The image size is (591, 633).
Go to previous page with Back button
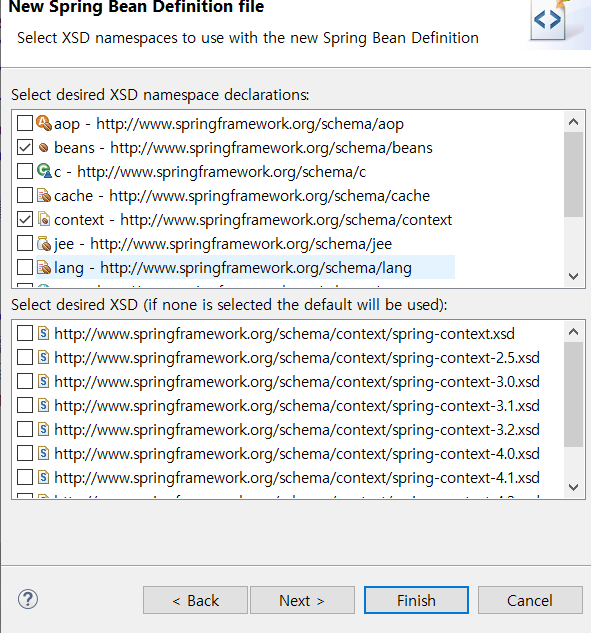point(195,600)
